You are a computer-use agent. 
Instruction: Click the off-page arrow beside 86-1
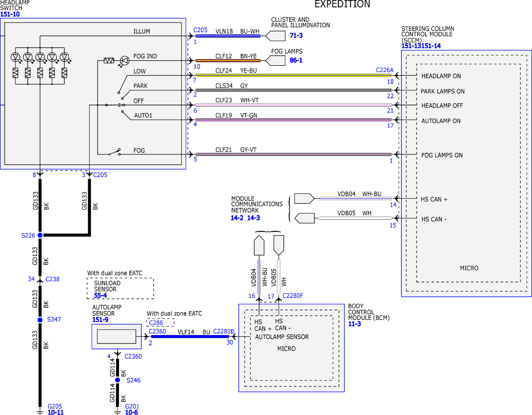[275, 61]
